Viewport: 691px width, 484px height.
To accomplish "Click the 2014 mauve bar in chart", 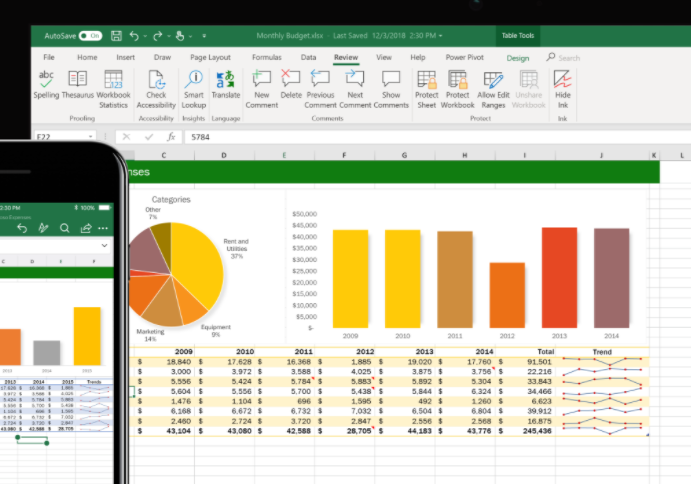I will (612, 278).
